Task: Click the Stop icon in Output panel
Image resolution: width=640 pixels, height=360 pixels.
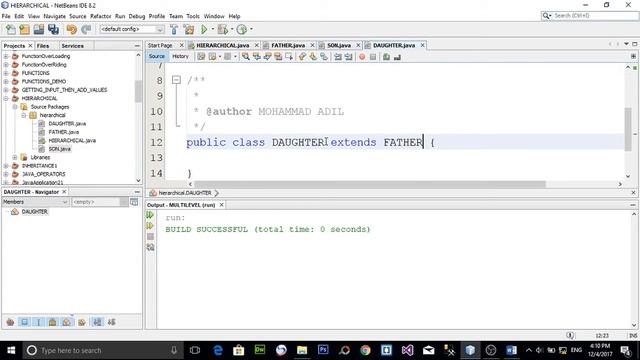Action: click(x=150, y=236)
